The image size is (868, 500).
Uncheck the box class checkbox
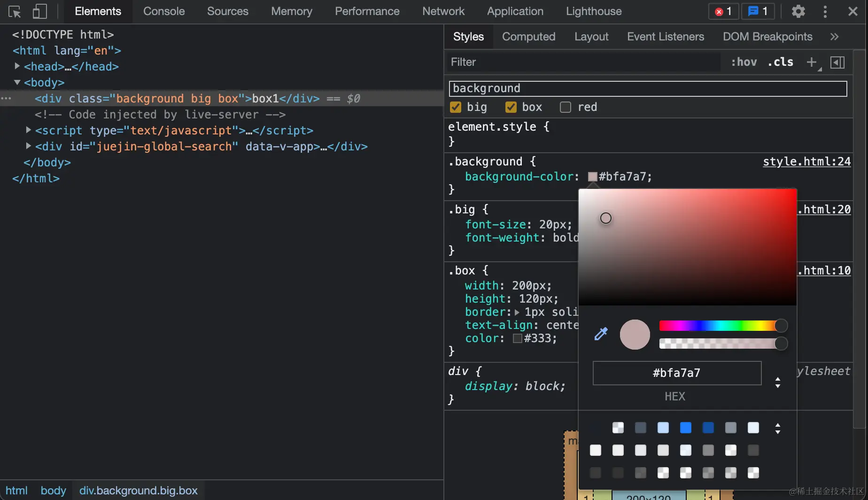point(511,107)
